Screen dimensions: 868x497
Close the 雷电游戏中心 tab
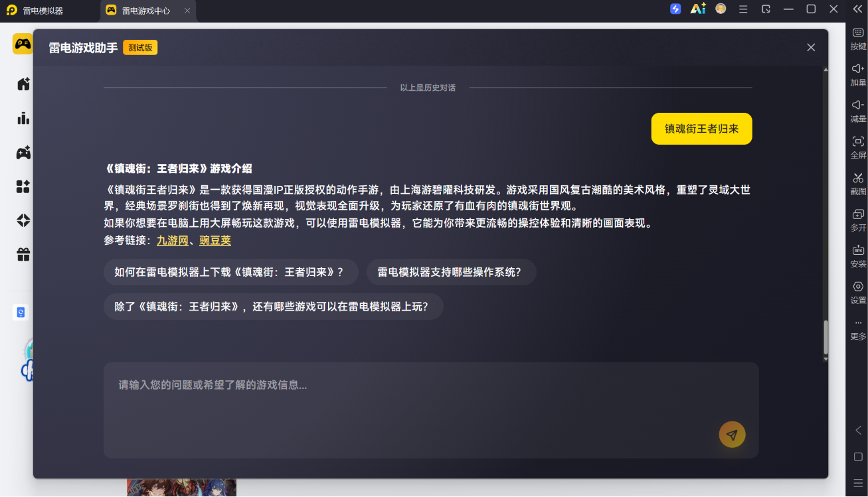pyautogui.click(x=187, y=11)
